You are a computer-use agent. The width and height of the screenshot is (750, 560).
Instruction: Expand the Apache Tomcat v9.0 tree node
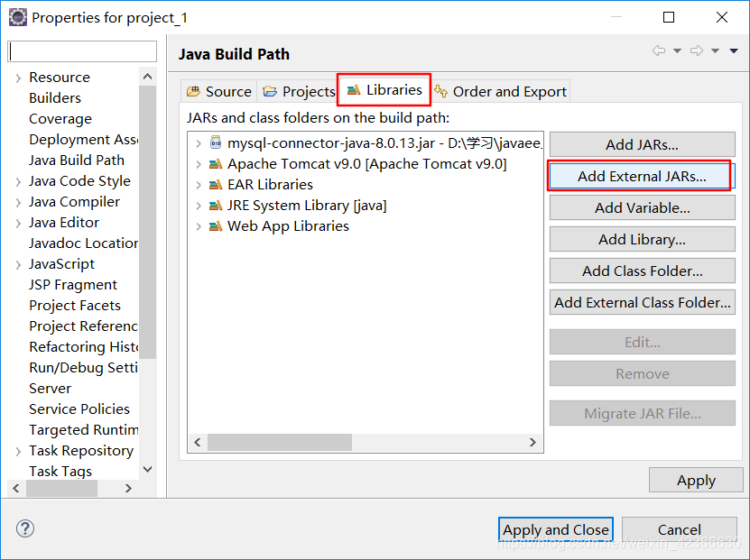click(199, 163)
